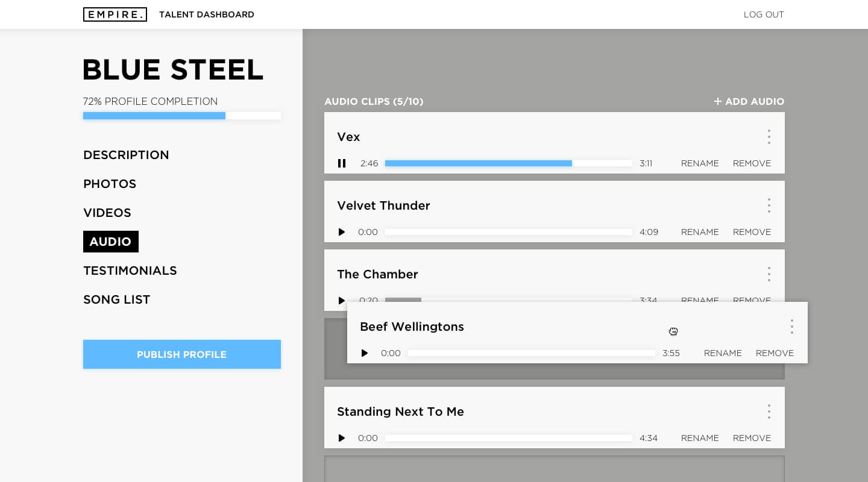Screen dimensions: 868x482
Task: Seek within the Vex progress bar
Action: (509, 163)
